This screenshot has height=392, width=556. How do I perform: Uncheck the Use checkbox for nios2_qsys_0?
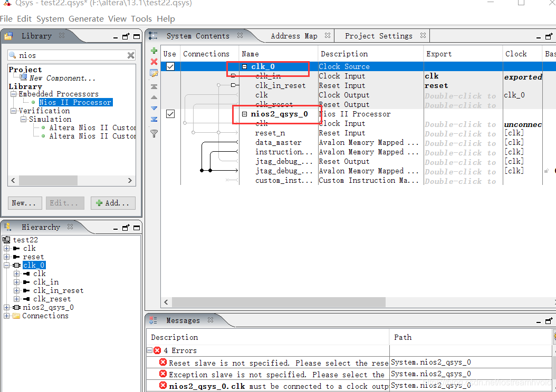pos(170,114)
